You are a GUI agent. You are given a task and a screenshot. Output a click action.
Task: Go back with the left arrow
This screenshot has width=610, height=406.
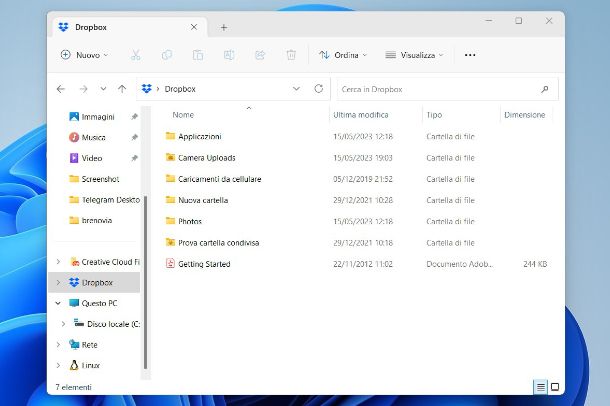pyautogui.click(x=61, y=89)
